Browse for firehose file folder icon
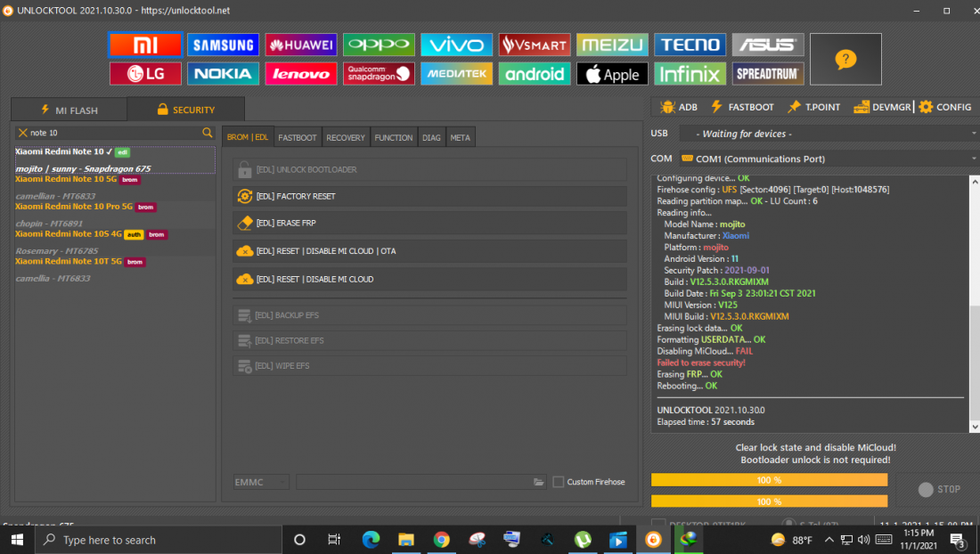Screen dimensions: 980x554 [x=539, y=482]
